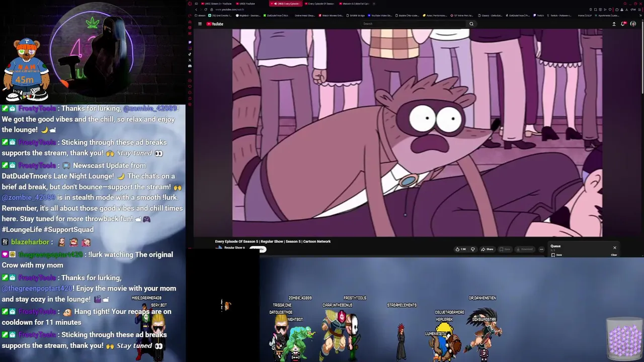This screenshot has height=362, width=644.
Task: Open the Regular Show channel name
Action: 233,248
